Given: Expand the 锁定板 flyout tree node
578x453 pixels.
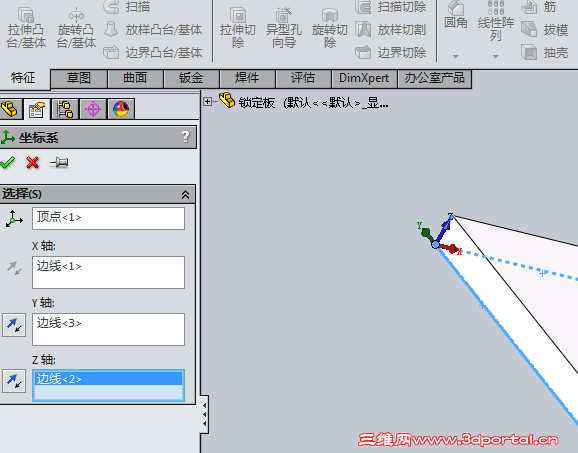Looking at the screenshot, I should [208, 102].
